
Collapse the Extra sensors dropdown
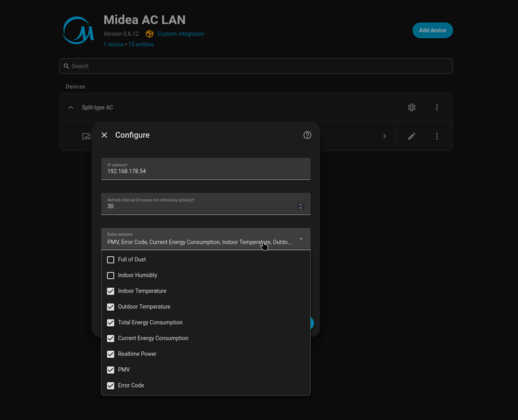click(x=301, y=239)
